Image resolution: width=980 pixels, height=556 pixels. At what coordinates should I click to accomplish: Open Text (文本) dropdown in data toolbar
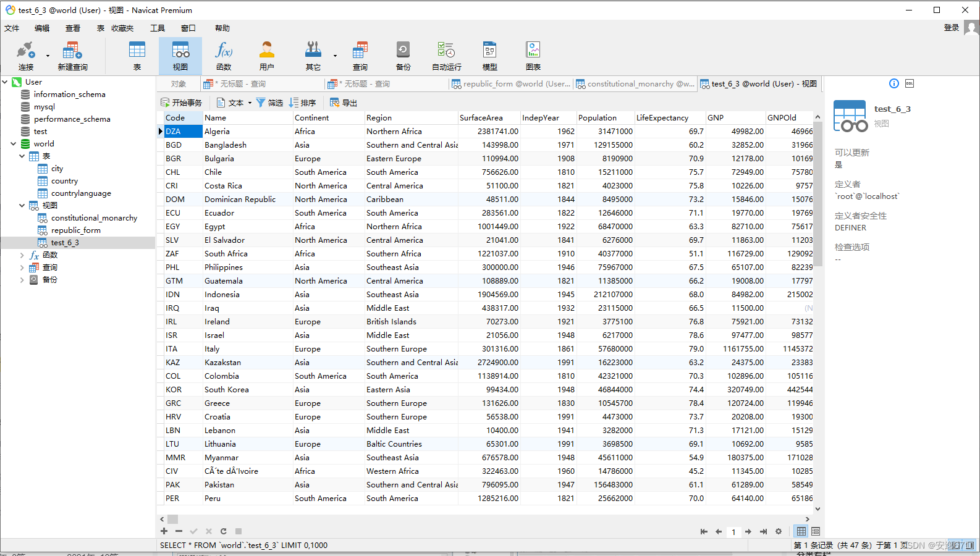(x=250, y=103)
